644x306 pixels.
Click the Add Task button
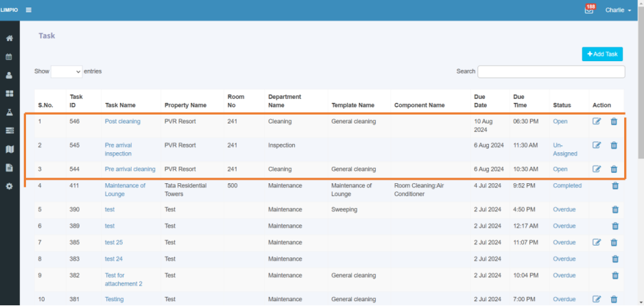pyautogui.click(x=602, y=54)
